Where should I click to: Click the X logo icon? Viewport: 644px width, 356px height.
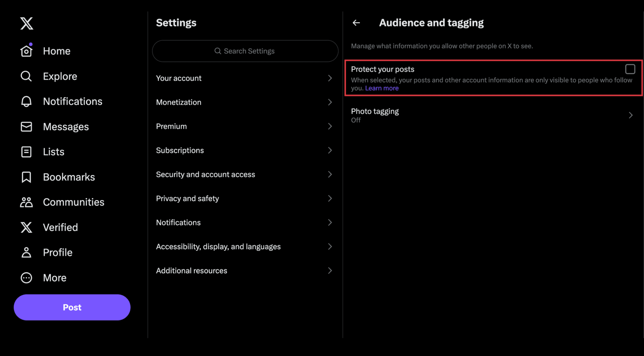point(26,23)
